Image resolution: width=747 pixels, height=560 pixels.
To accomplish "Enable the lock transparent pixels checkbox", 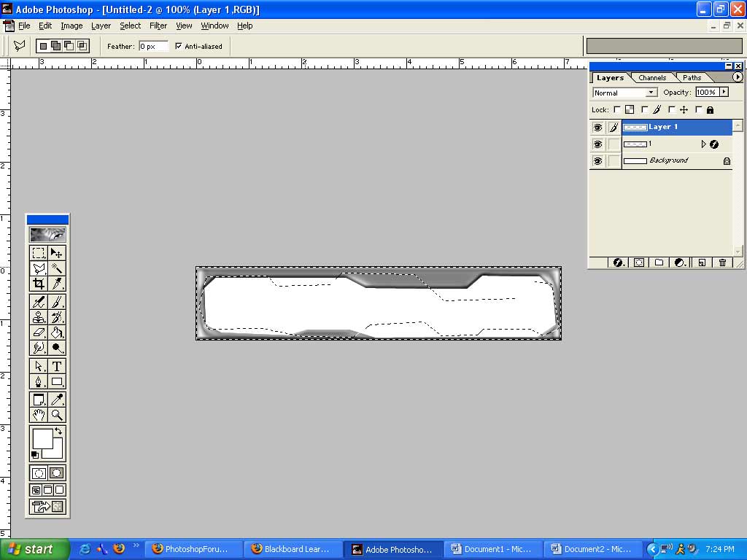I will pyautogui.click(x=616, y=110).
